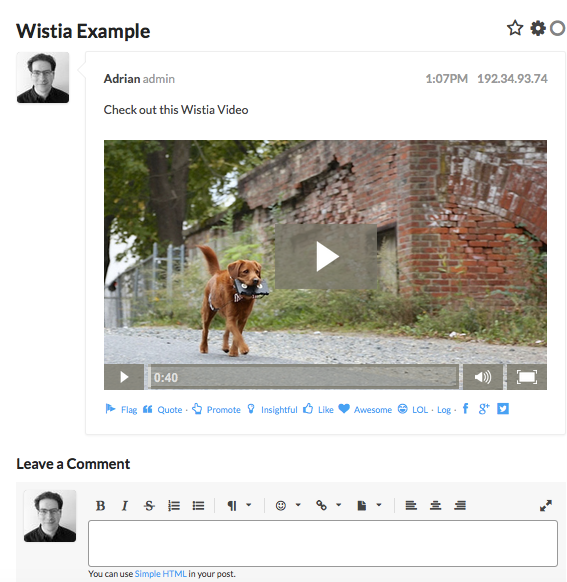Click the insert link chain icon
This screenshot has width=567, height=582.
[x=321, y=505]
